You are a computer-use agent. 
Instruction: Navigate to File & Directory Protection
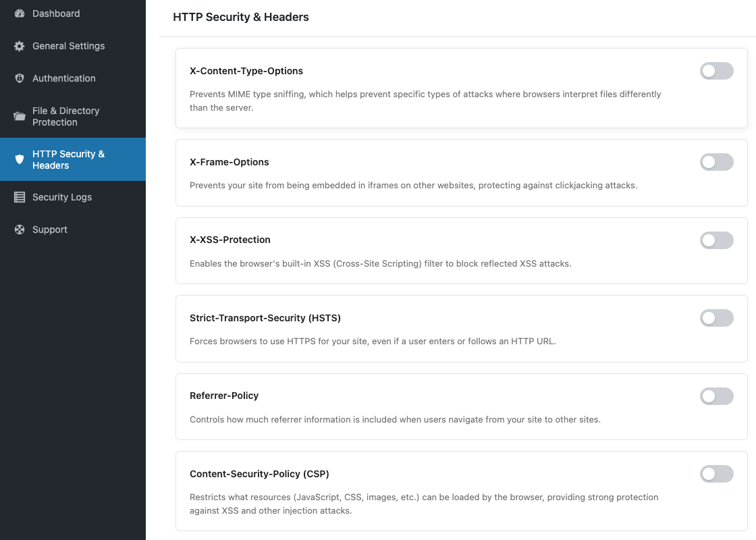(65, 116)
